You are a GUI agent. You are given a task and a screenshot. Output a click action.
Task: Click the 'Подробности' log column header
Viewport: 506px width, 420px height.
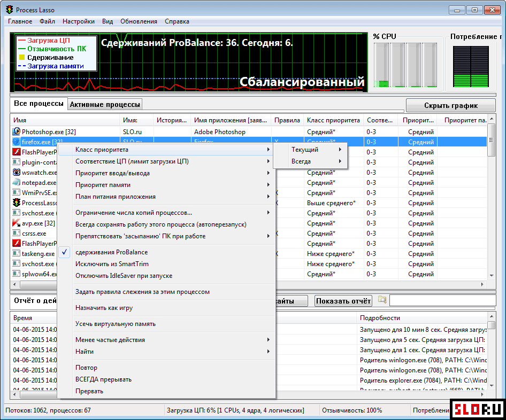tap(422, 318)
